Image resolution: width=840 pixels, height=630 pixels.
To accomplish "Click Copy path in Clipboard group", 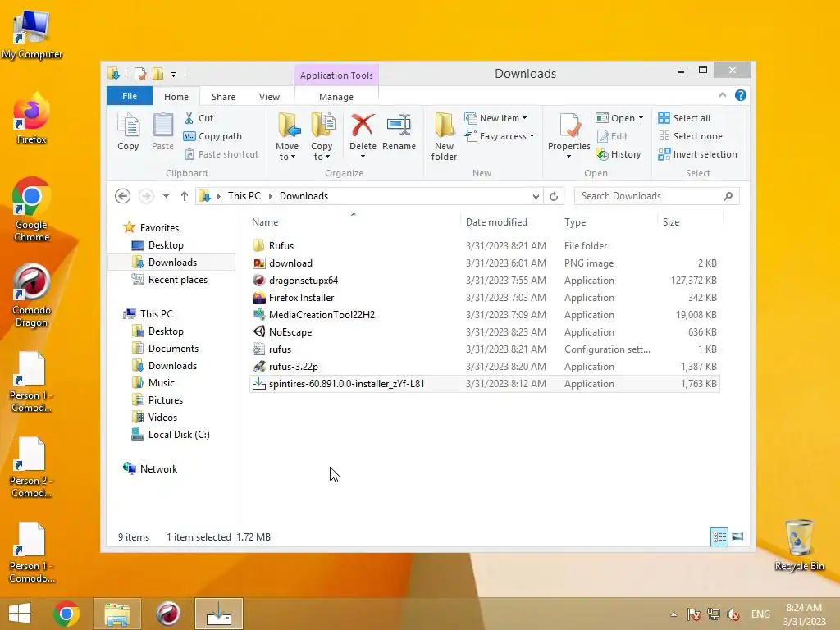I will click(x=212, y=136).
